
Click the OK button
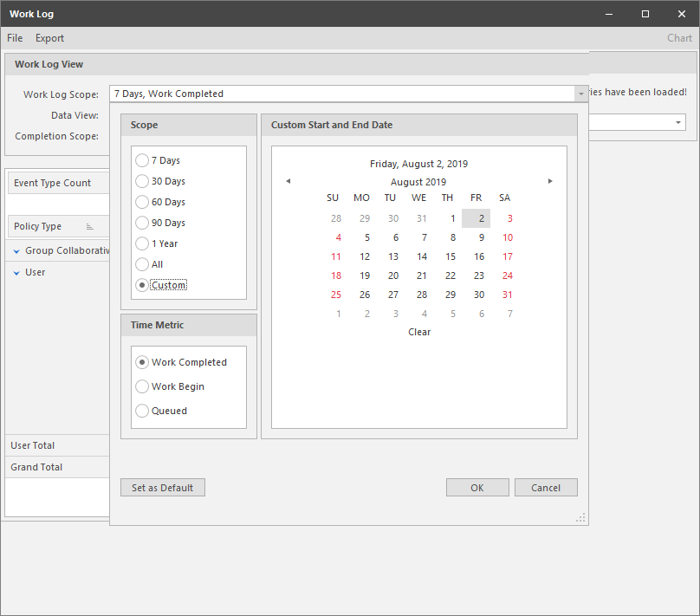[x=477, y=488]
